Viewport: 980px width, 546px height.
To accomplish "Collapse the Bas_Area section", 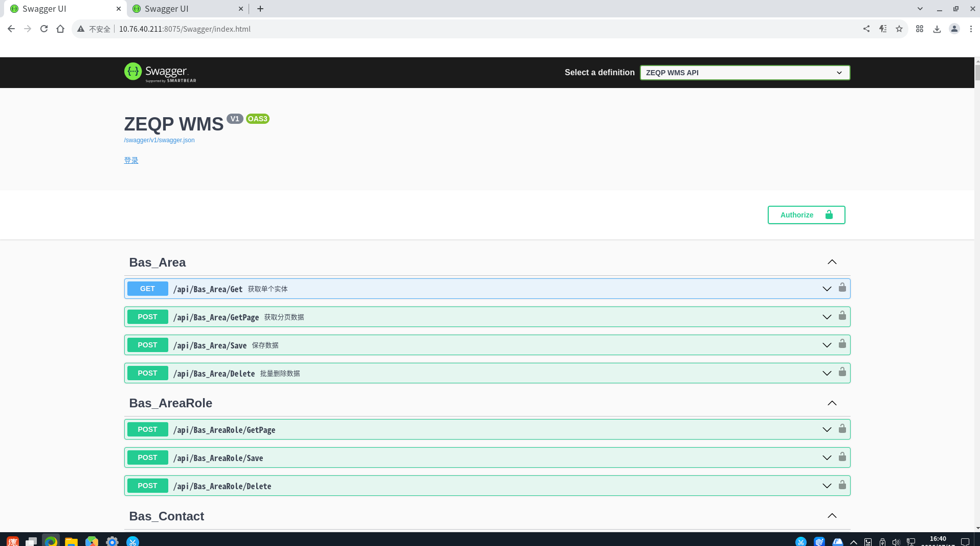I will (832, 262).
